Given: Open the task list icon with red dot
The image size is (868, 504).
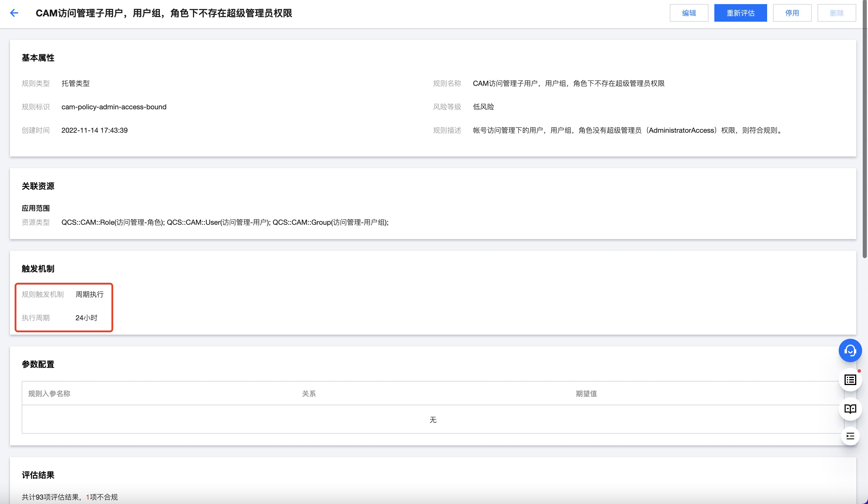Looking at the screenshot, I should coord(850,380).
